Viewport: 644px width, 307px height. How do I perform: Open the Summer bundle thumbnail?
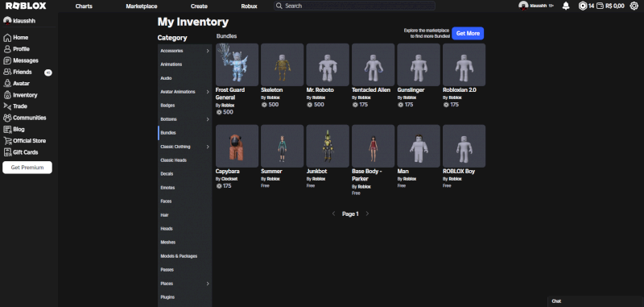[283, 147]
